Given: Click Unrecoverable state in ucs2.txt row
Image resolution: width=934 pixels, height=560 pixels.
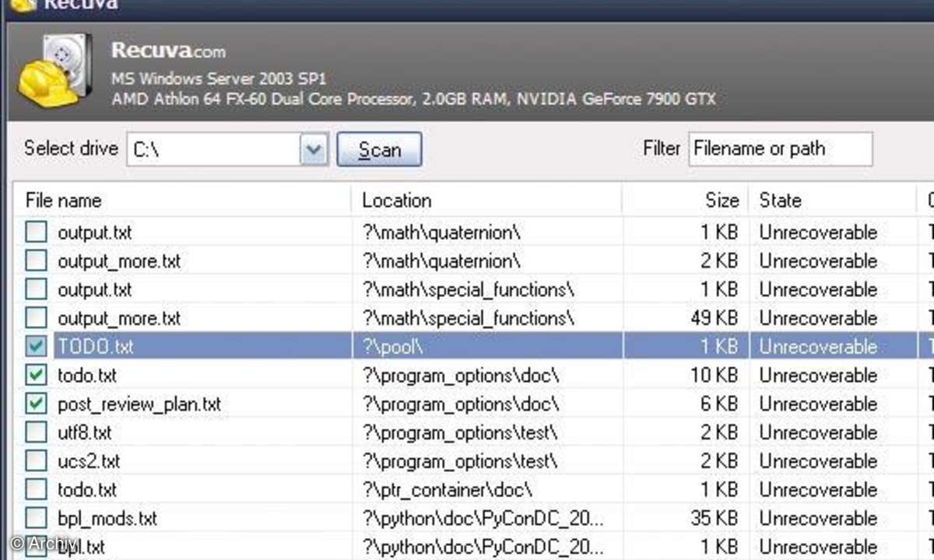Looking at the screenshot, I should point(818,461).
